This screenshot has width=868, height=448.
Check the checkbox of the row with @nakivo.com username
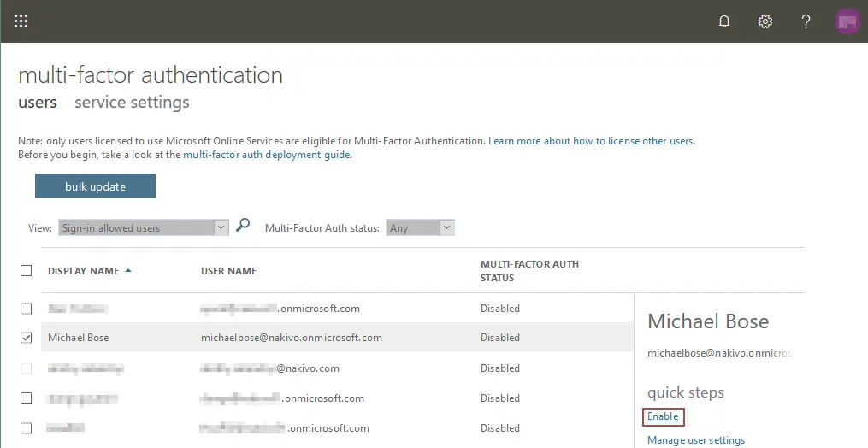(x=26, y=368)
